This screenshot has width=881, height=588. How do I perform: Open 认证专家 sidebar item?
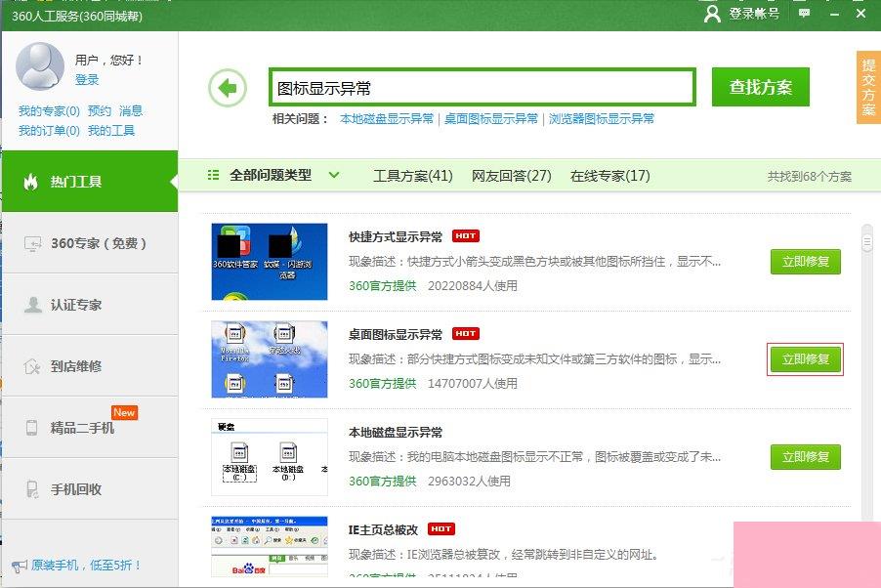click(90, 305)
